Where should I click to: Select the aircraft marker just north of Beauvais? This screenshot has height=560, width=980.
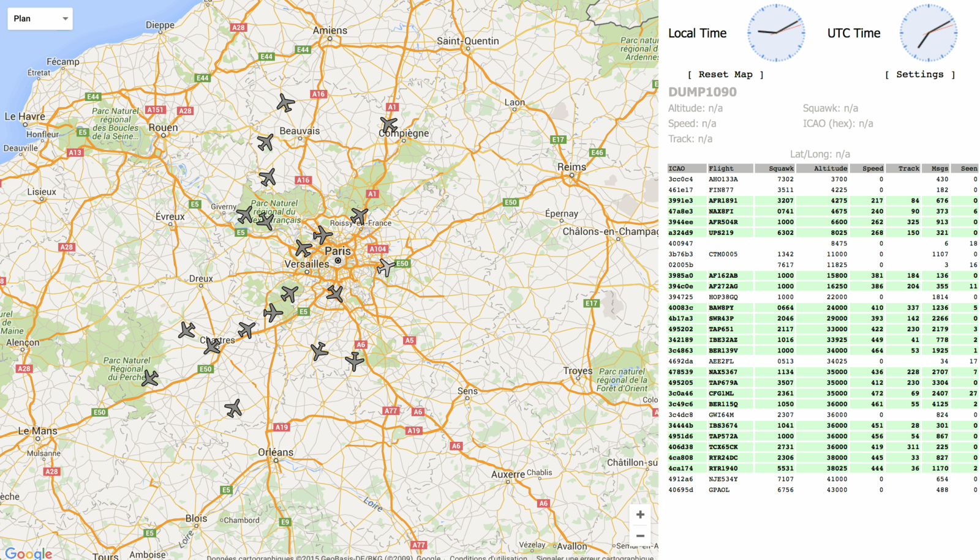(x=285, y=103)
